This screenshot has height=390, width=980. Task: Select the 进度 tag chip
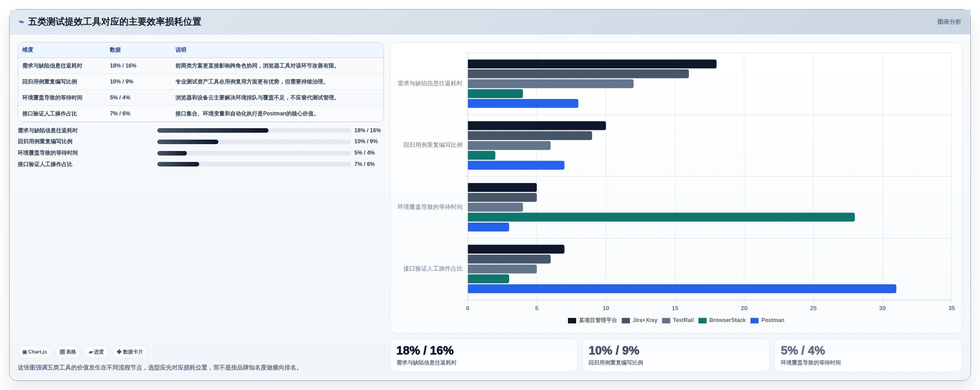tap(96, 352)
